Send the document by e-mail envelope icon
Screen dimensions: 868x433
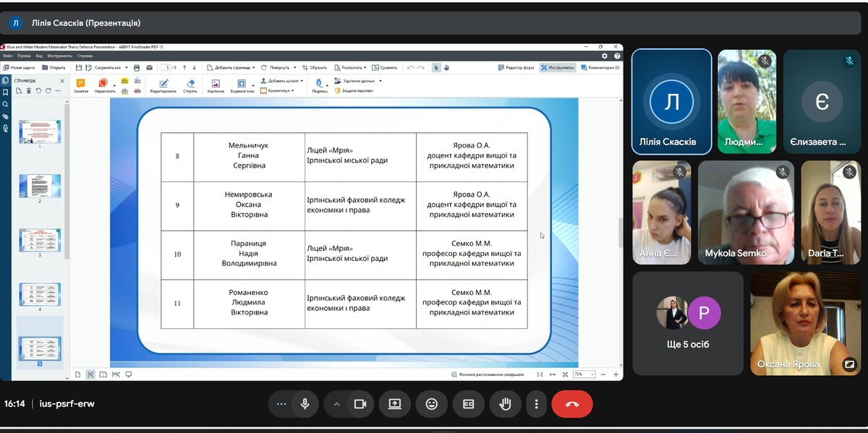(x=149, y=67)
